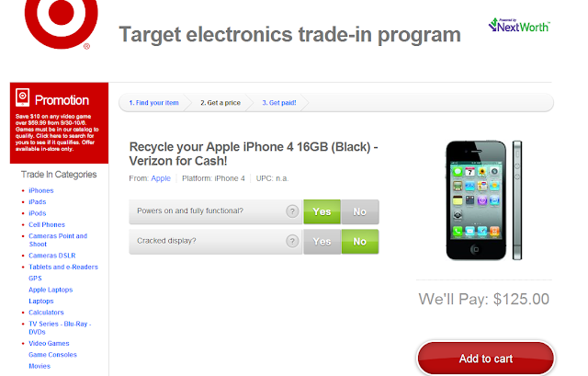Open help for 'Powers on and fully functional?'
This screenshot has width=588, height=376.
292,211
